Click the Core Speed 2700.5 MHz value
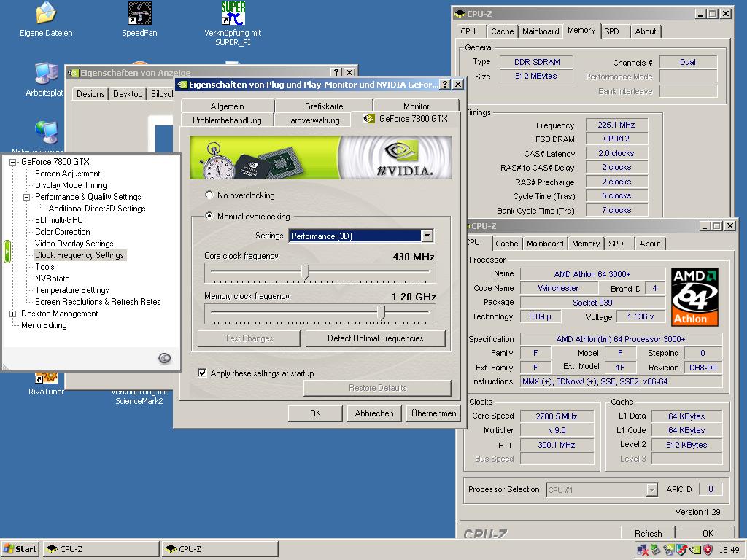Screen dimensions: 747x560 [x=557, y=416]
